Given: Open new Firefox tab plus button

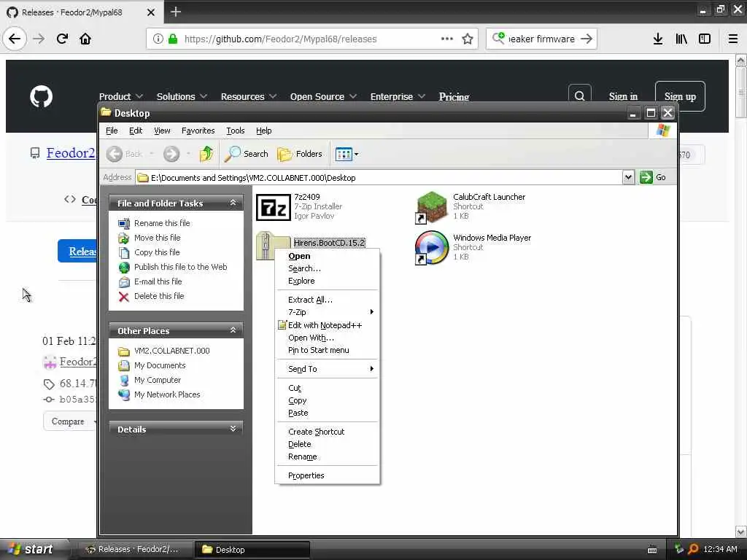Looking at the screenshot, I should tap(176, 12).
